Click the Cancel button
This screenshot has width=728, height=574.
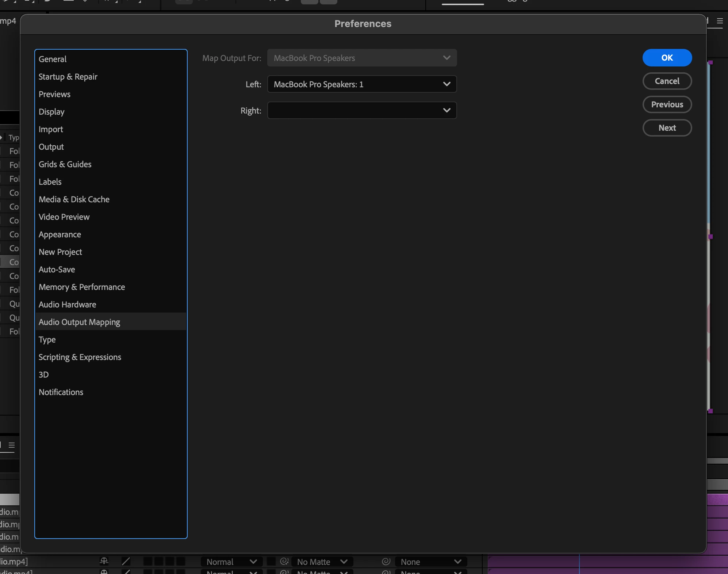coord(667,81)
